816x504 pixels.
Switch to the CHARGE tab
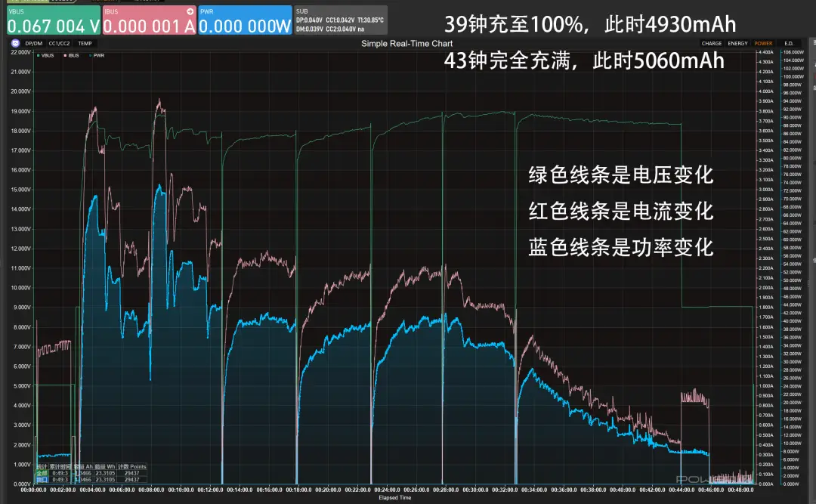712,44
